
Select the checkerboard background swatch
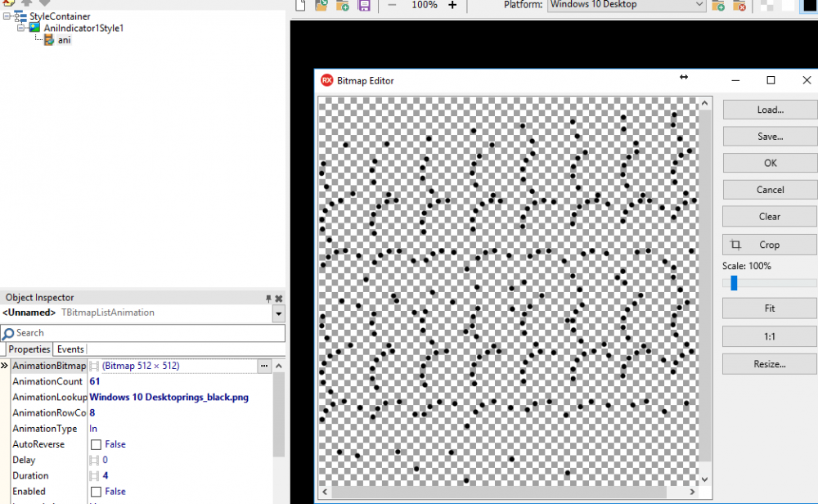(767, 5)
